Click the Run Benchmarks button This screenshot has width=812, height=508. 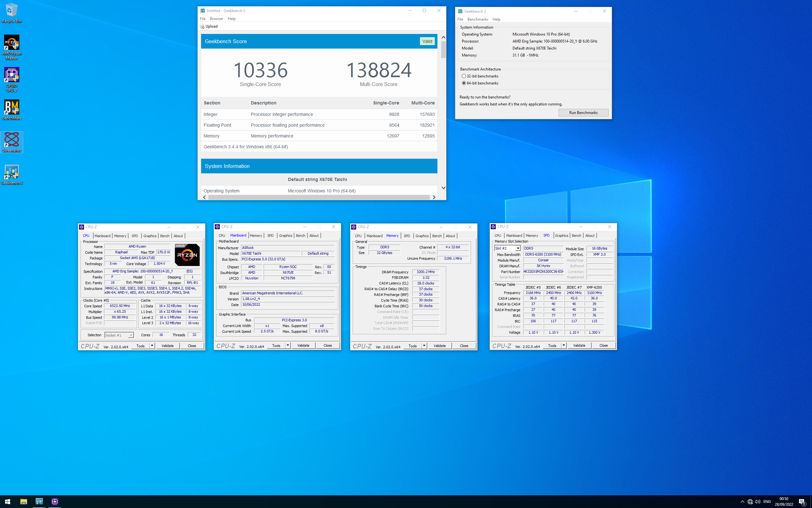coord(583,113)
